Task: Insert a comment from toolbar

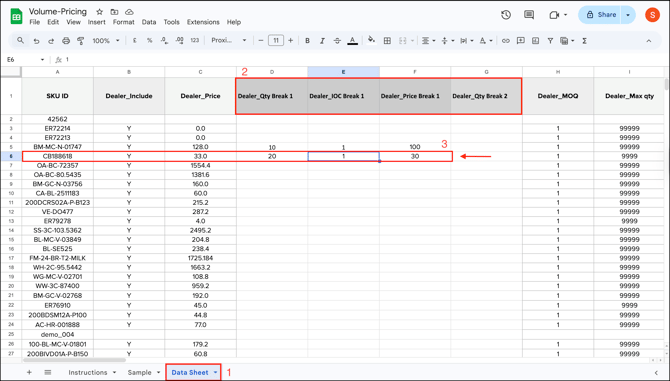Action: coord(520,41)
